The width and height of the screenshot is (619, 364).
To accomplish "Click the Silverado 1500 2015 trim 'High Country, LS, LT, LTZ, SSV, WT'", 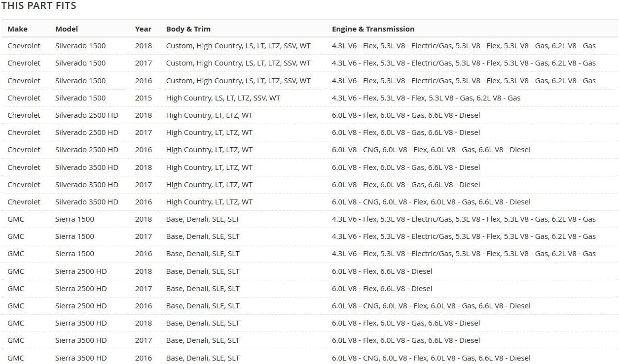I will pos(223,98).
